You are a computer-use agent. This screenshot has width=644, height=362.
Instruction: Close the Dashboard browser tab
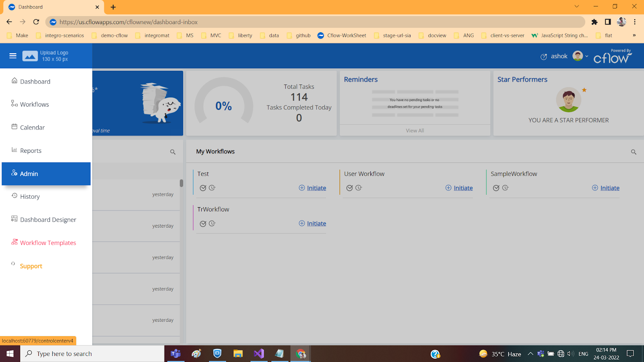[97, 7]
